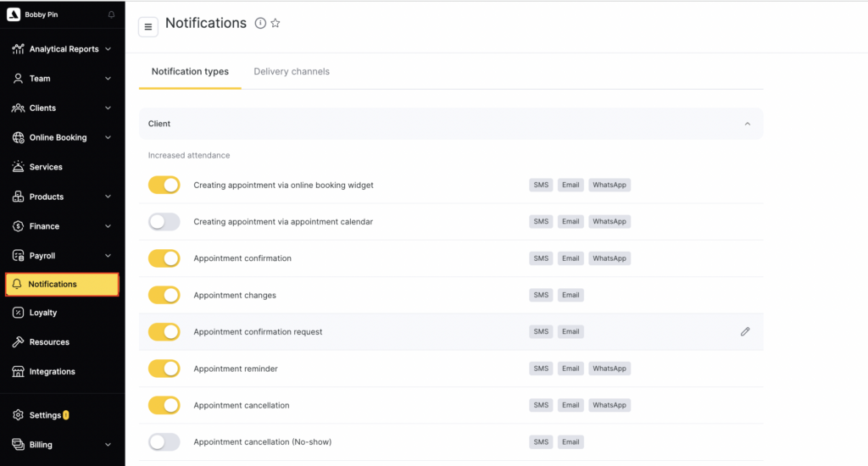Click the info icon next to Notifications title

[x=260, y=24]
